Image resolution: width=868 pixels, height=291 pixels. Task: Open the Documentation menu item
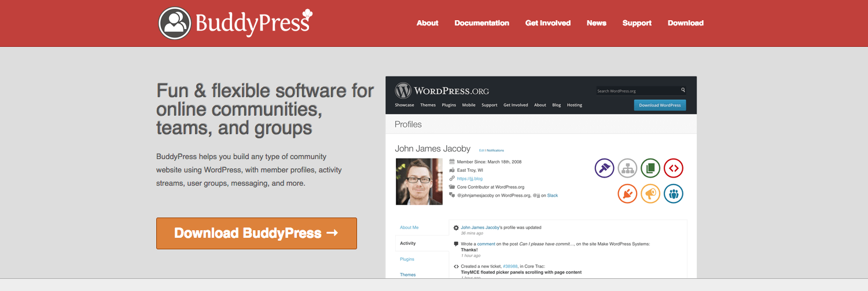tap(482, 23)
